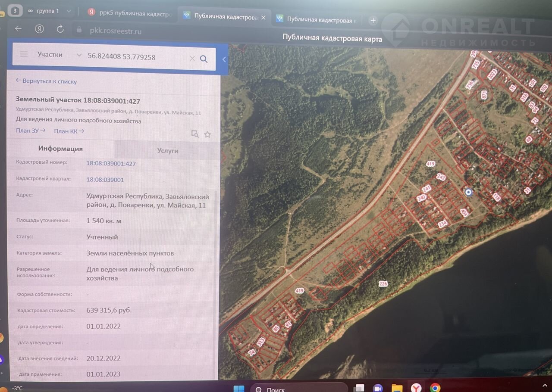Select the Информация tab
This screenshot has width=552, height=392.
[x=60, y=149]
